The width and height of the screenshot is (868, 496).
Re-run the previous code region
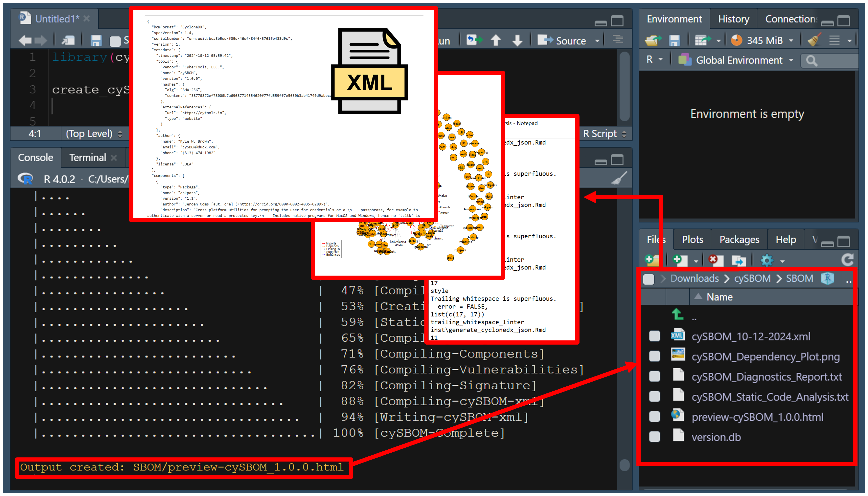click(474, 40)
